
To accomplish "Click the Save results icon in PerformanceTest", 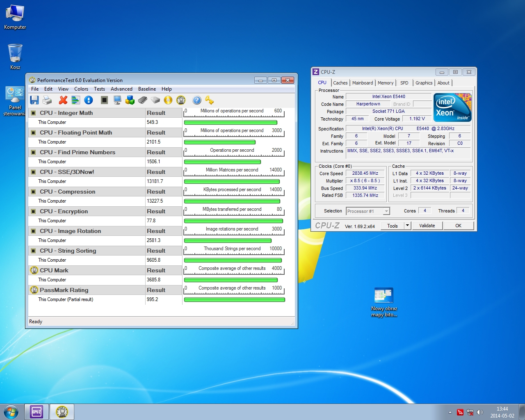I will tap(34, 100).
